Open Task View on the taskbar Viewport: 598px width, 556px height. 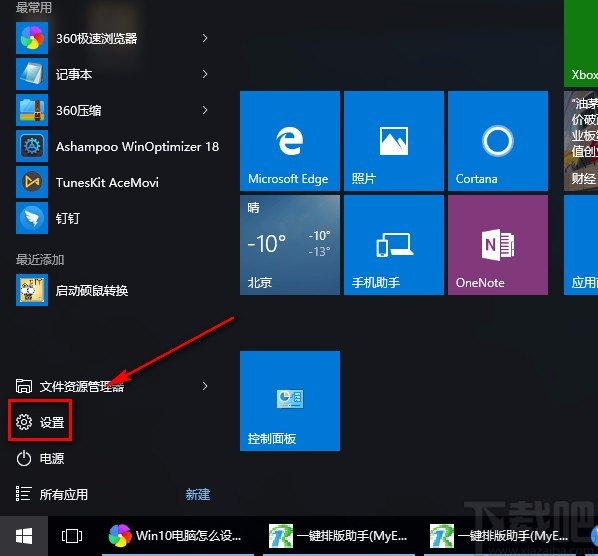point(72,536)
